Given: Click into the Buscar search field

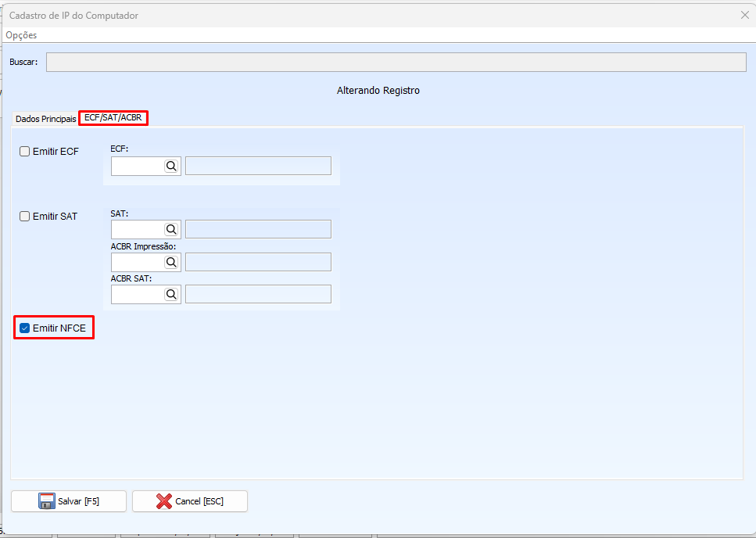Looking at the screenshot, I should click(x=396, y=63).
